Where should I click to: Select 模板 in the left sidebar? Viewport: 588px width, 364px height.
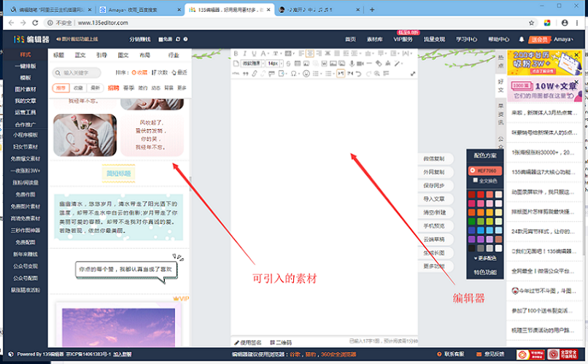[26, 77]
